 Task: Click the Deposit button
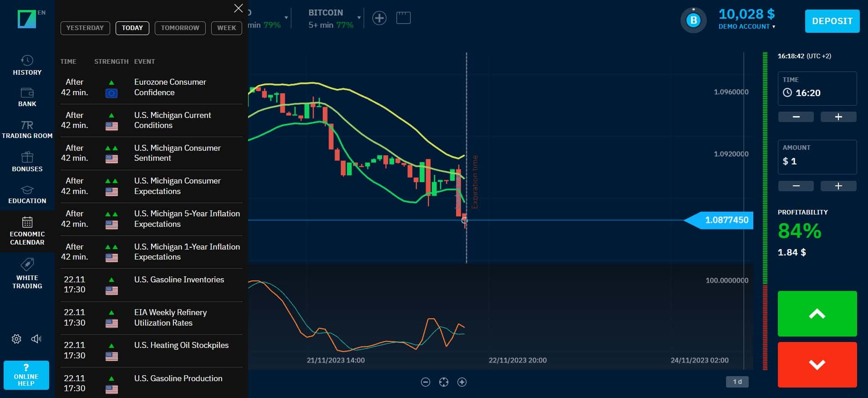tap(832, 21)
